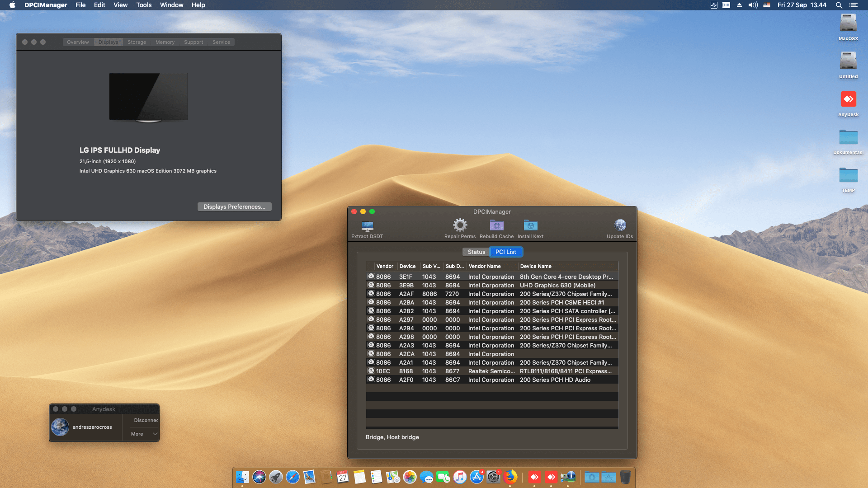Viewport: 868px width, 488px height.
Task: Open App Store from the dock
Action: tap(476, 477)
